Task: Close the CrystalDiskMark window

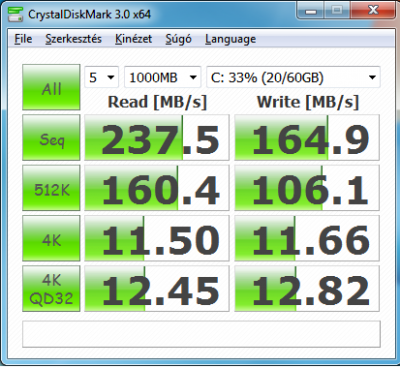Action: pyautogui.click(x=372, y=11)
